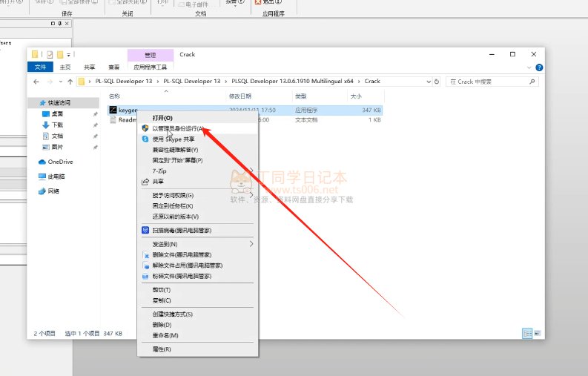
Task: Click Unlock file occupation (解除文件占用) entry
Action: click(198, 265)
